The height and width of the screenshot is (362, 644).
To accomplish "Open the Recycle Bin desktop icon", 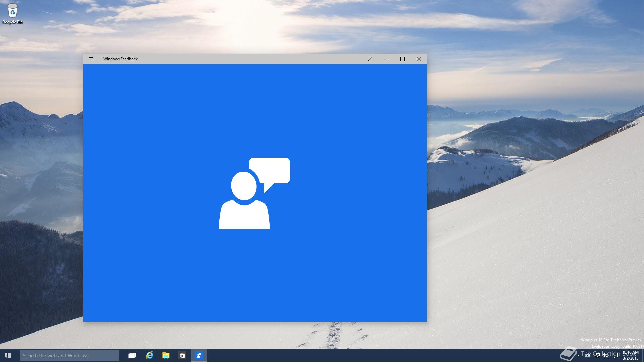I will point(13,14).
